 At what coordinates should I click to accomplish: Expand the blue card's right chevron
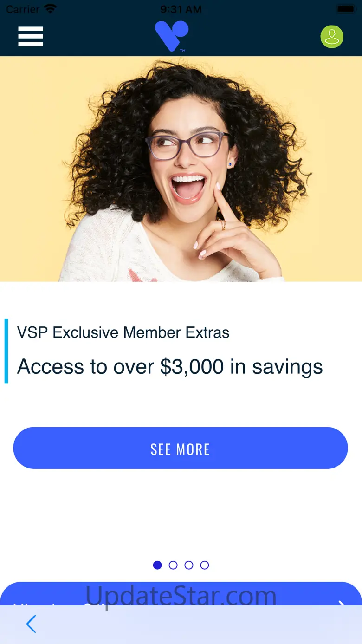pos(342,603)
